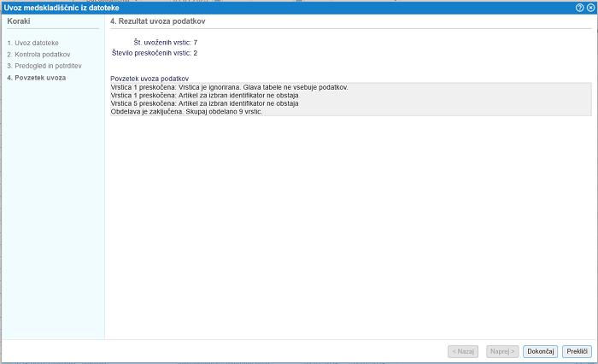
Task: Finish the import with Dokončaj
Action: [x=541, y=351]
